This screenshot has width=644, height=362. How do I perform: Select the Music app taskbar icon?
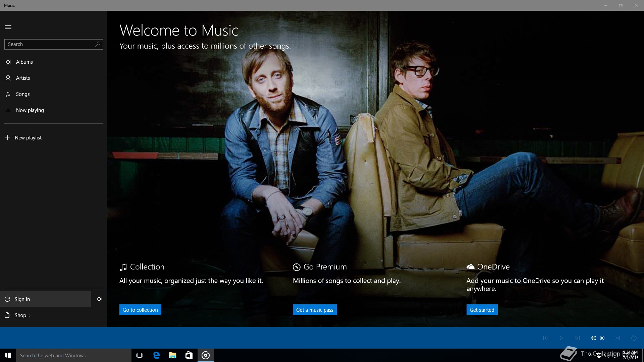(x=206, y=355)
